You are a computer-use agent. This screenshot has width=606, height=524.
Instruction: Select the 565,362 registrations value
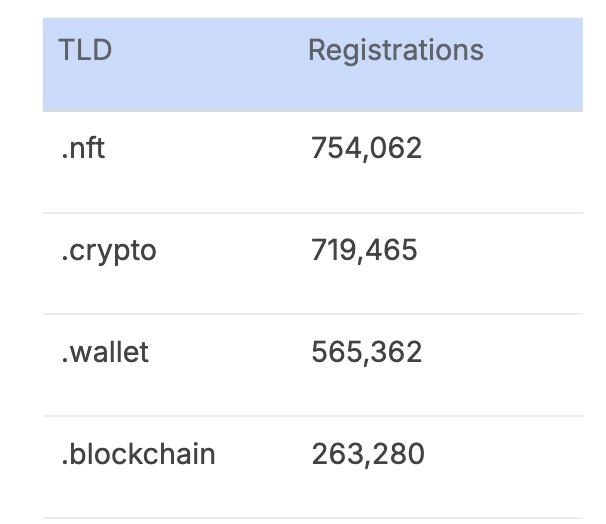click(366, 352)
